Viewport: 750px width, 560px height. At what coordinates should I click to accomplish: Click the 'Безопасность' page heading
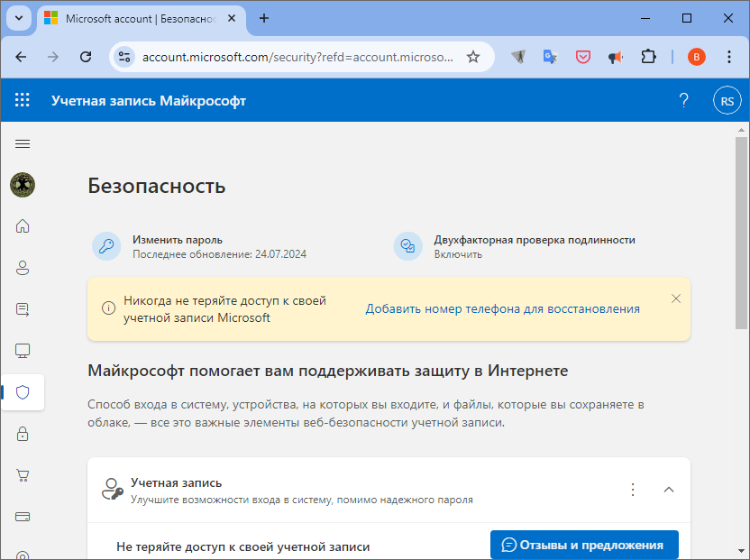point(157,186)
